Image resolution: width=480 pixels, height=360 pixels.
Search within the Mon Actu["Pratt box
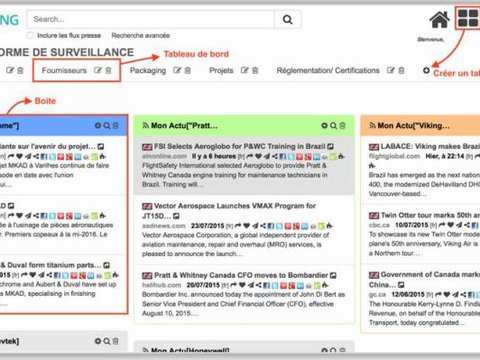click(333, 126)
